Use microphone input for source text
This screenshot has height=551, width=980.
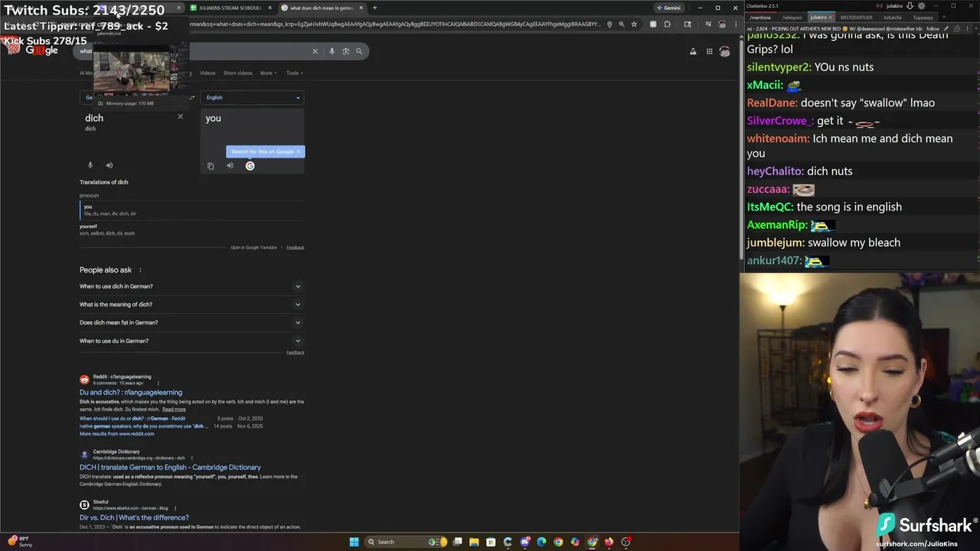pos(90,165)
